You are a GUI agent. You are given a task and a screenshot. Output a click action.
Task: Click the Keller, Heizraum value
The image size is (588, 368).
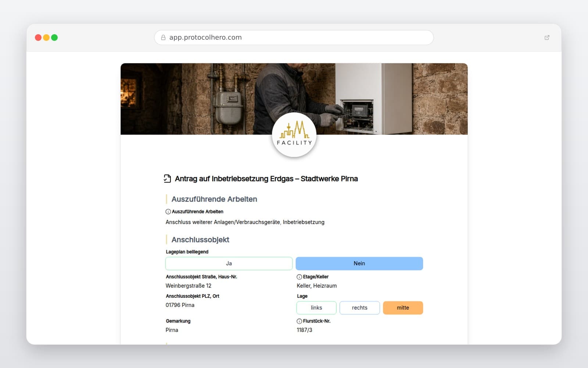[317, 286]
